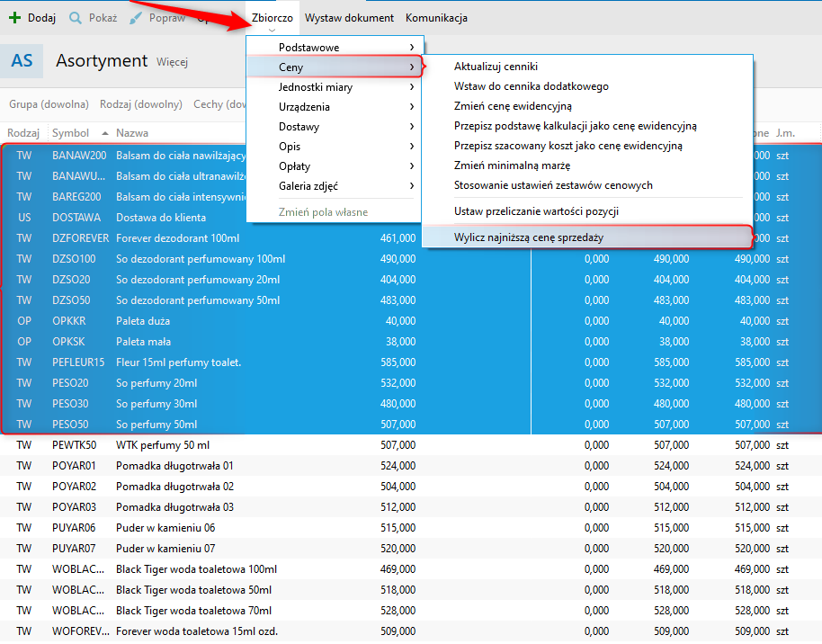Choose Aktualizuj cenniki
Screen dimensions: 822x644
(587, 67)
